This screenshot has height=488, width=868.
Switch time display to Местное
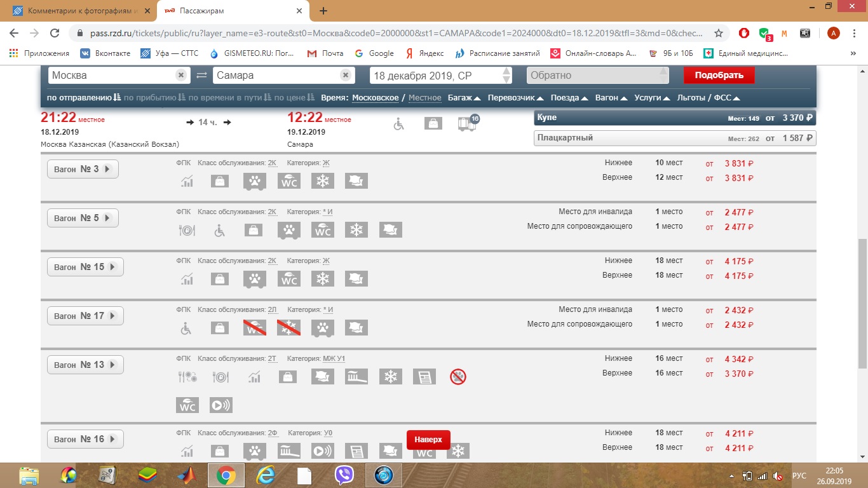coord(424,98)
